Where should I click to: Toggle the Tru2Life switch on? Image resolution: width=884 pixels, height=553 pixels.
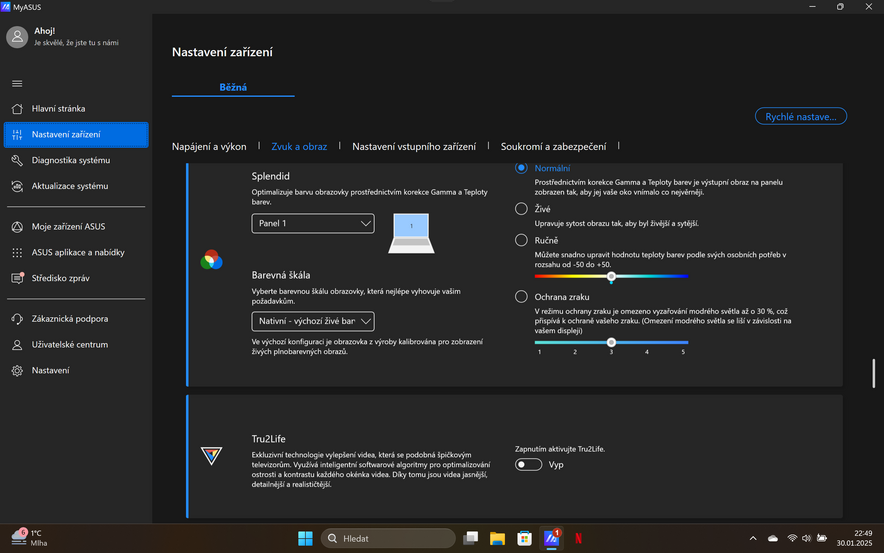pyautogui.click(x=528, y=464)
